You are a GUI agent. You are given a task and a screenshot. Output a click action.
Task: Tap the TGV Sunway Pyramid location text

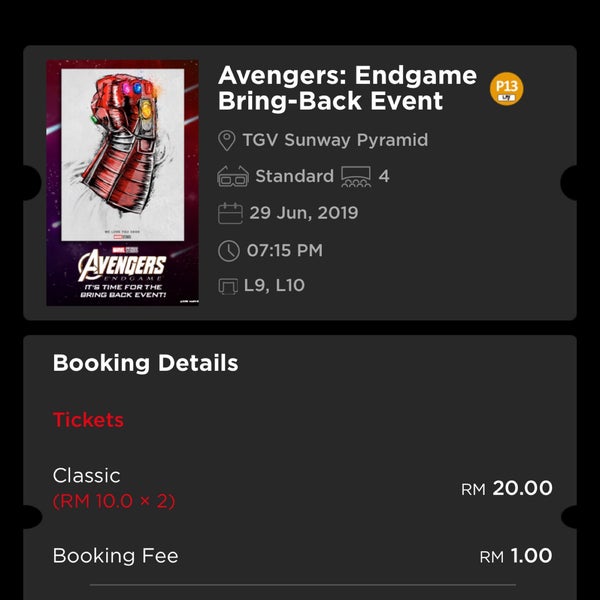[x=335, y=140]
